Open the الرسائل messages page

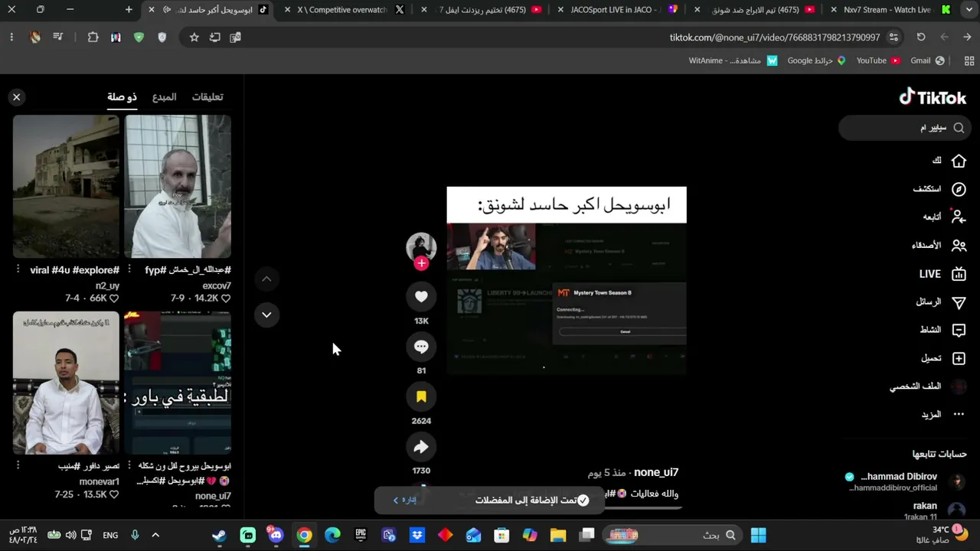(x=941, y=302)
